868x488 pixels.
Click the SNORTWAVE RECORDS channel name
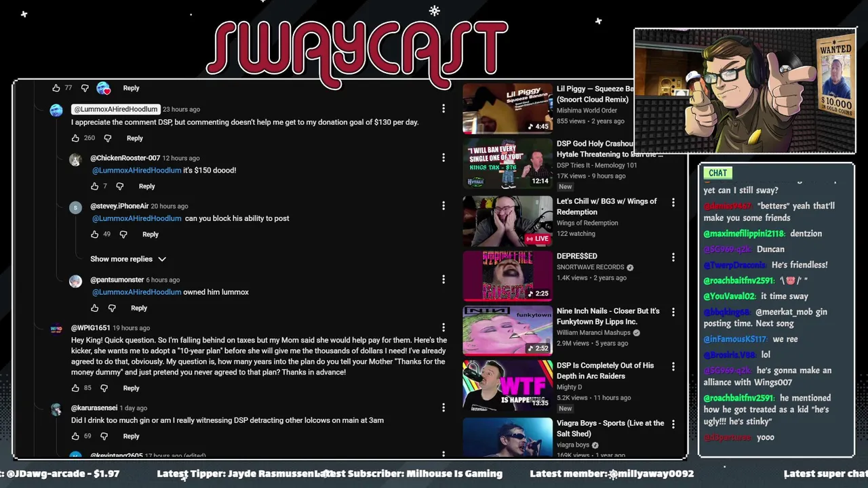pos(591,267)
